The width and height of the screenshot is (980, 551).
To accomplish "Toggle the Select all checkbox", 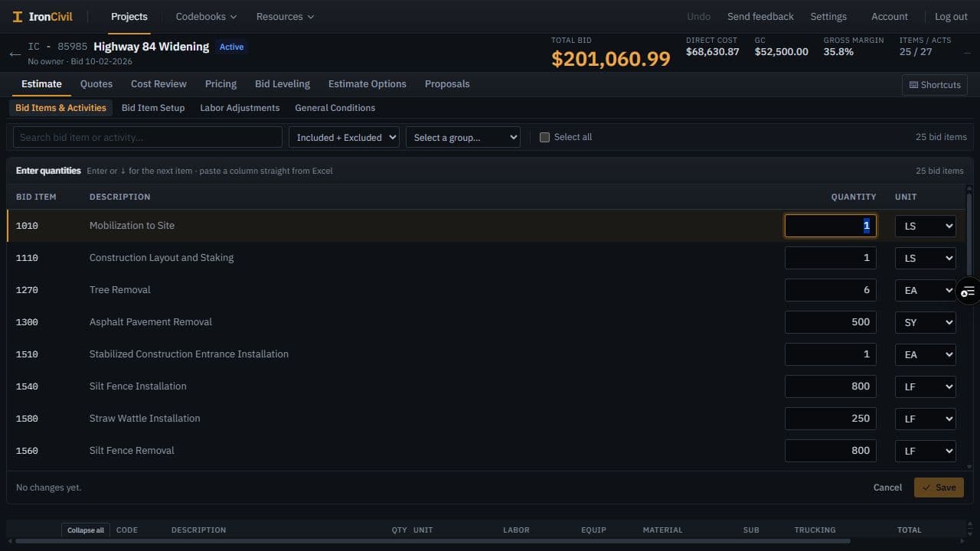I will pos(544,138).
